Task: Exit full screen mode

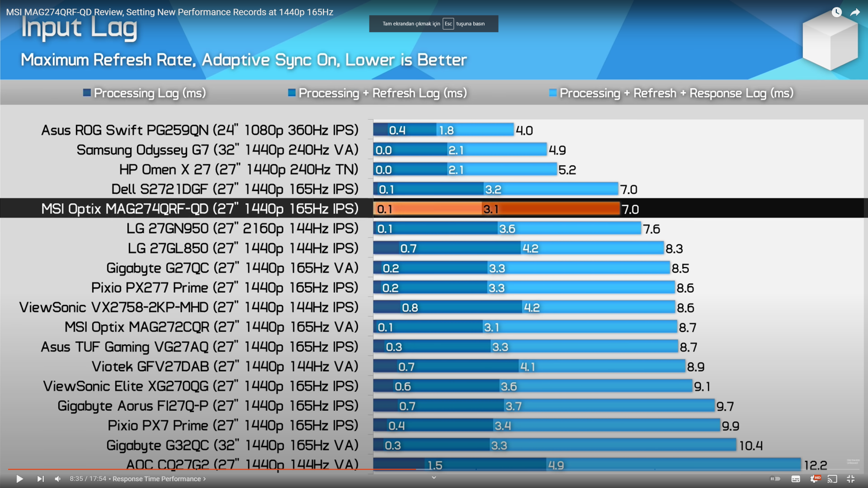Action: (850, 479)
